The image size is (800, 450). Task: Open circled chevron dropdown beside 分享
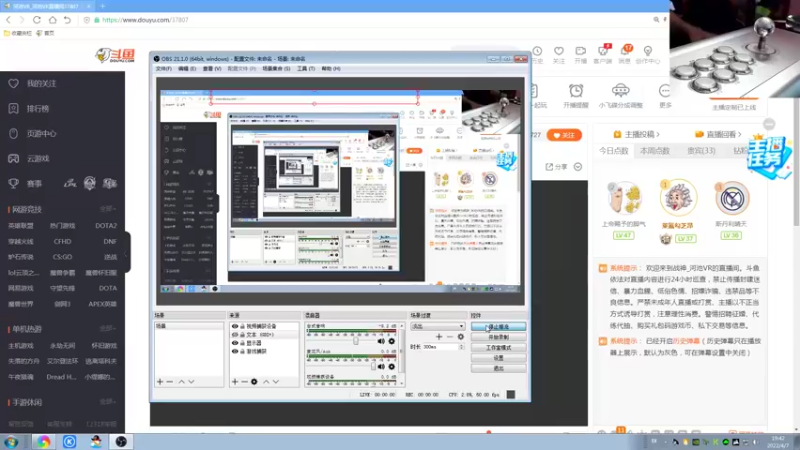tap(578, 167)
